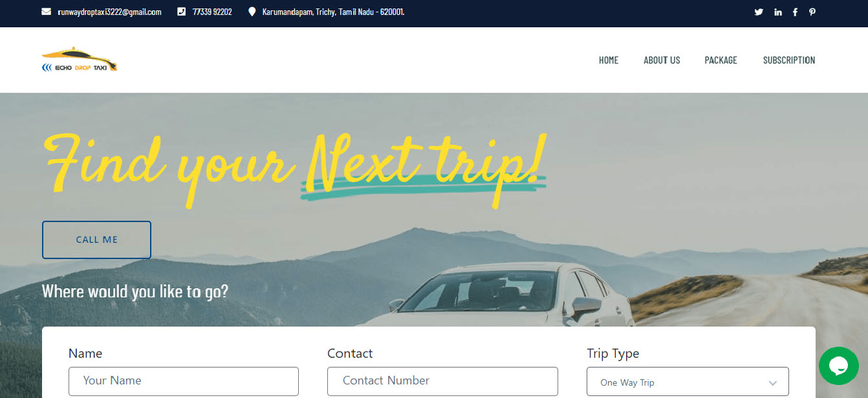Click the runwaydroptaxi3222@gmail.com email link
Viewport: 868px width, 398px height.
coord(109,12)
